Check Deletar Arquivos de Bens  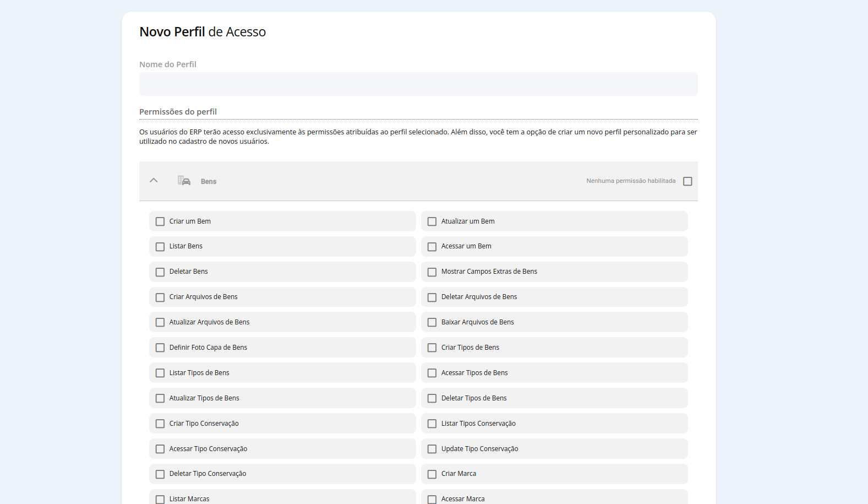click(432, 297)
